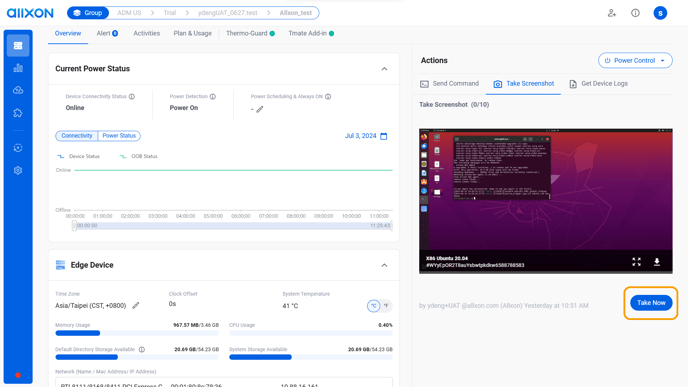Go to Allxon_test breadcrumb
This screenshot has width=688, height=387.
(x=296, y=13)
